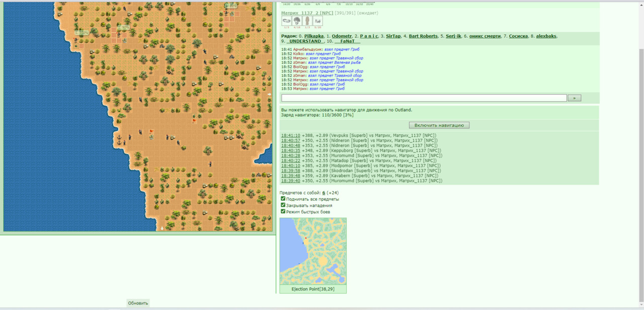644x310 pixels.
Task: Click 'Включить навигацию' button
Action: click(439, 125)
